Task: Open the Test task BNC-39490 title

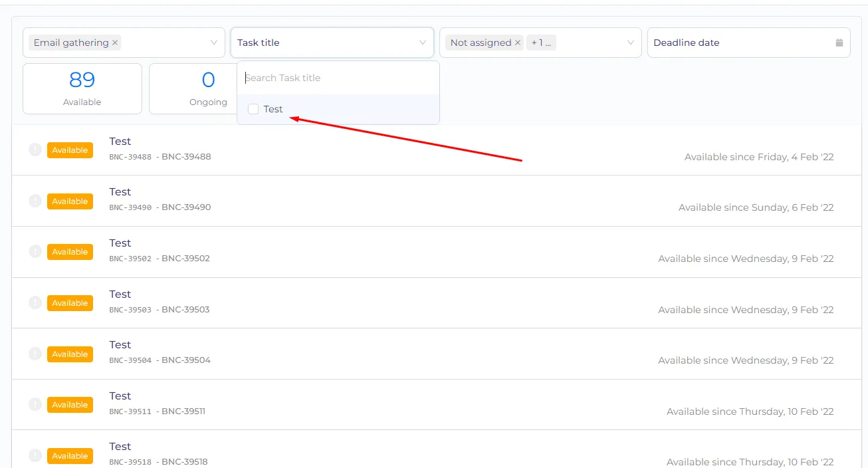Action: coord(120,192)
